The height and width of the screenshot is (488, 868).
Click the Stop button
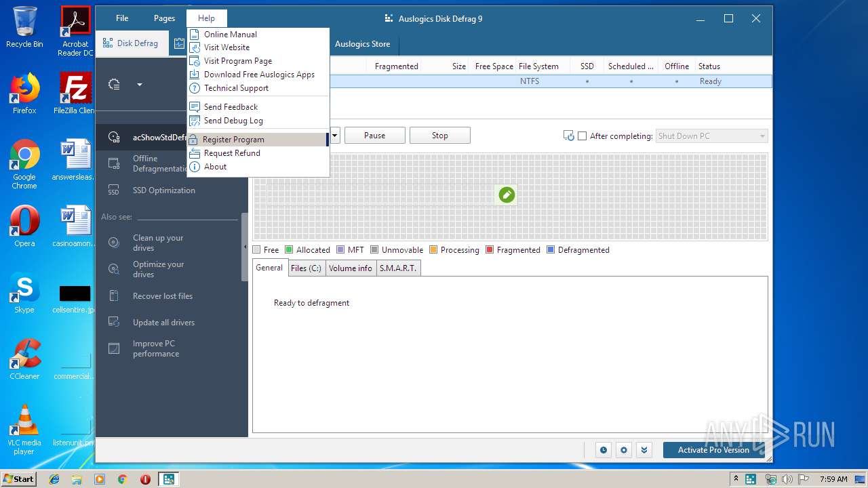[x=439, y=136]
